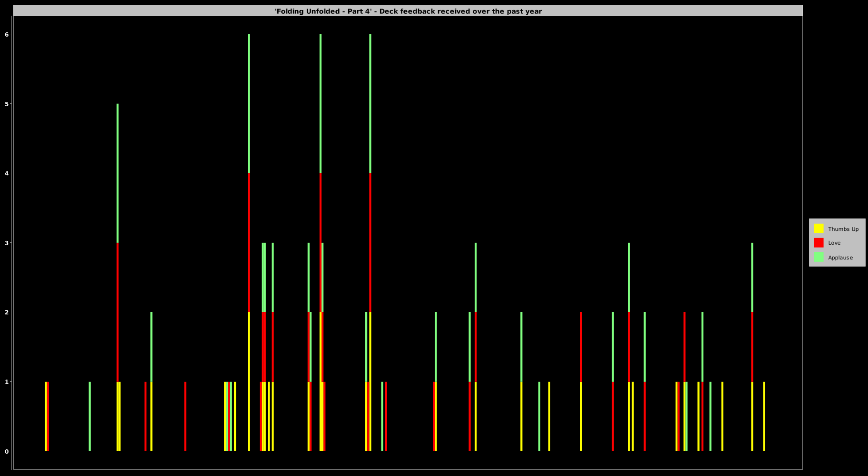
Task: Click the green Applause legend swatch
Action: tap(819, 257)
